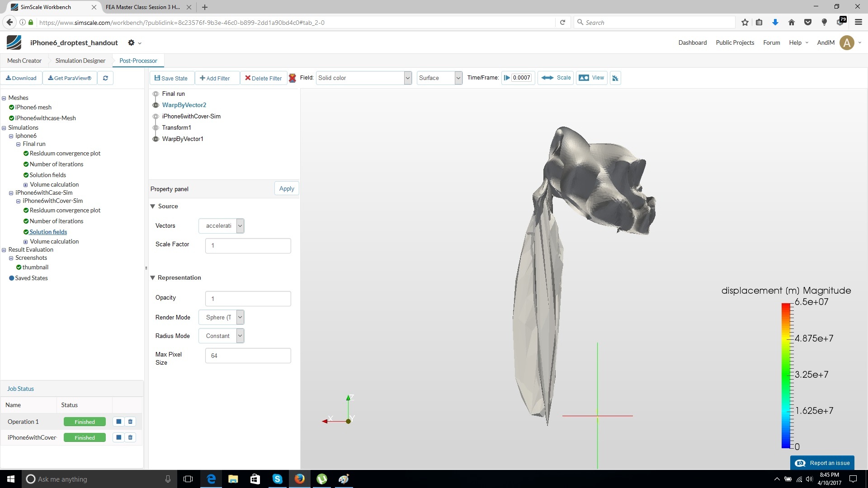Click the Scale arrows toolbar button

(x=556, y=78)
